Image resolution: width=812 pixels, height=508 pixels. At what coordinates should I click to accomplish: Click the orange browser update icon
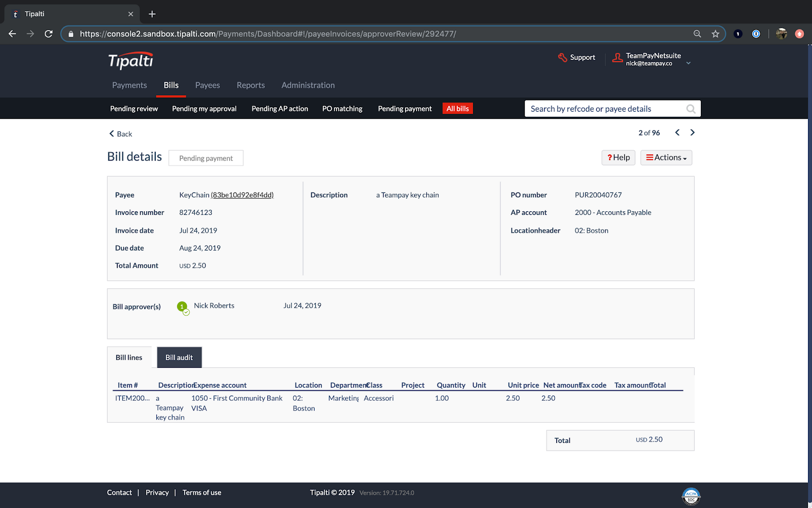(799, 34)
